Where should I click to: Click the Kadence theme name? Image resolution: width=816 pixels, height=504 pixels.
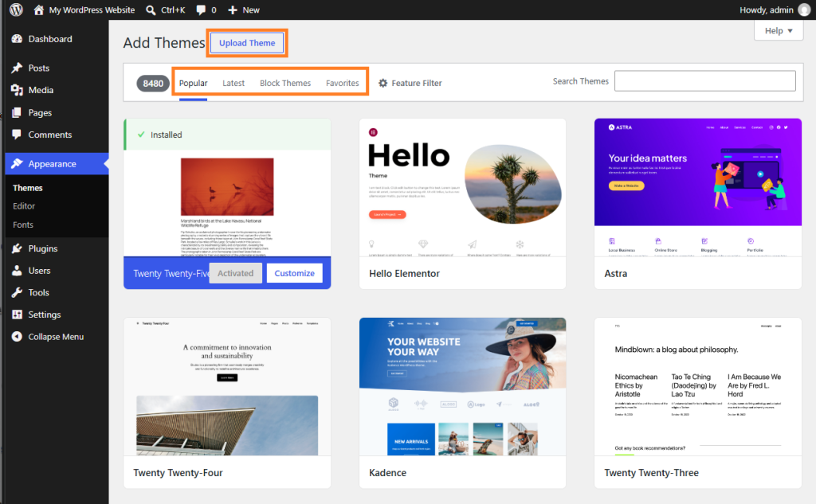click(388, 473)
